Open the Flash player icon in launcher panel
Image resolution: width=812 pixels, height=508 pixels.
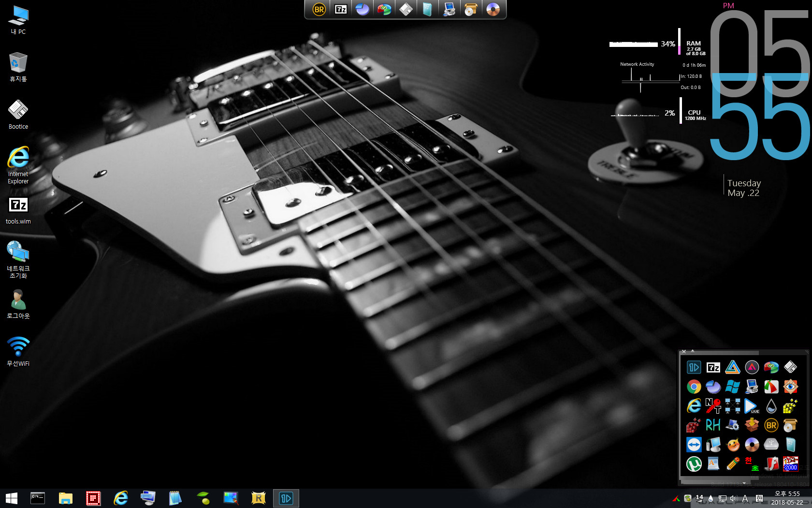[771, 464]
